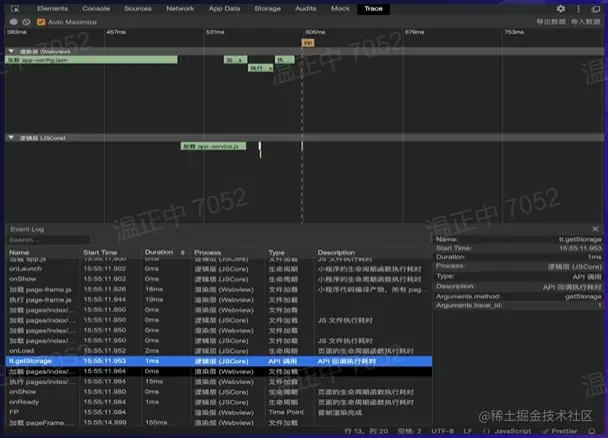Viewport: 608px width, 438px height.
Task: Open the Sources tab
Action: click(138, 9)
